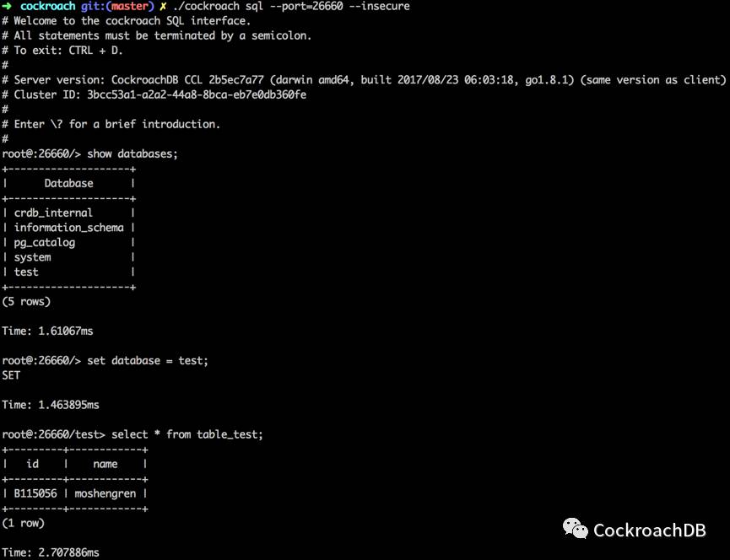
Task: Click the "root@:26660/test>" prompt
Action: [53, 434]
